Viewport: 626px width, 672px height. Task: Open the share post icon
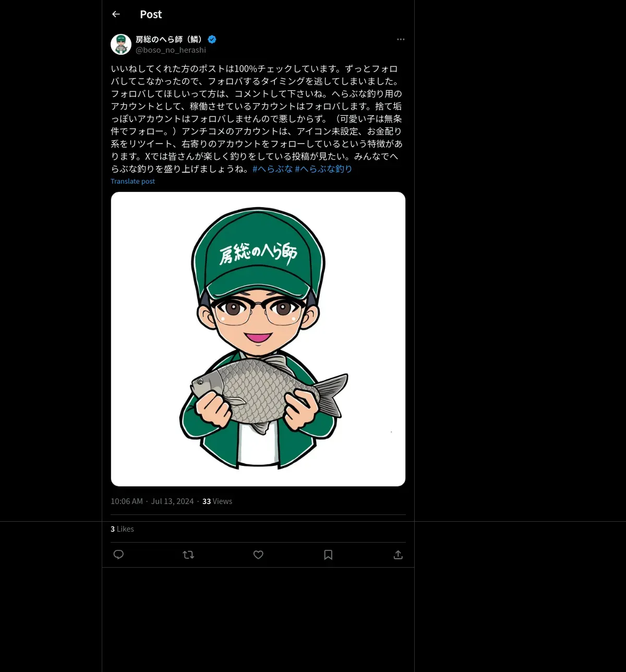point(398,555)
